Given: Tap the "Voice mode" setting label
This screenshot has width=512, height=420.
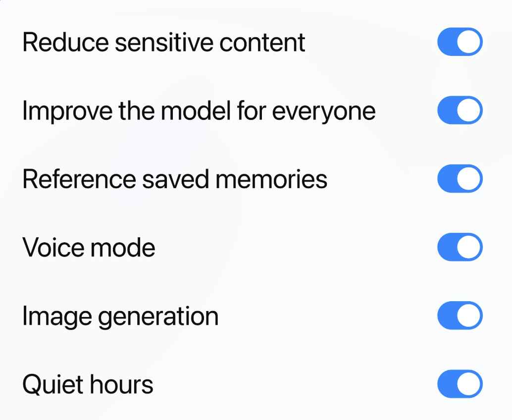Looking at the screenshot, I should tap(89, 247).
